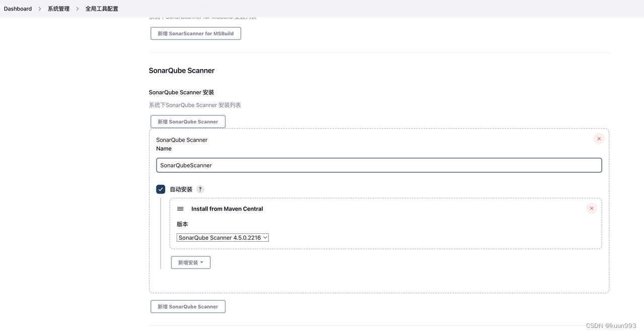Click inside the SonarQube Scanner Name field
Image resolution: width=644 pixels, height=333 pixels.
pos(379,165)
